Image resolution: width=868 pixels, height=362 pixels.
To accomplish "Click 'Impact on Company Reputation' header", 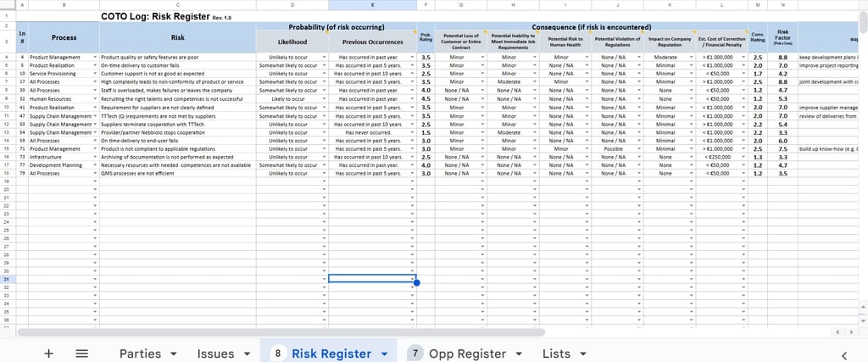I will tap(670, 42).
